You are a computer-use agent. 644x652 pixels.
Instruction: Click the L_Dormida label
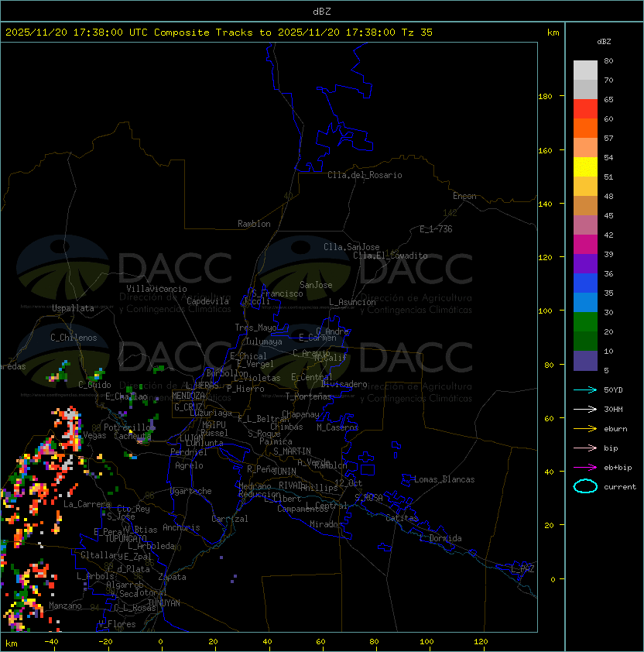tap(440, 538)
